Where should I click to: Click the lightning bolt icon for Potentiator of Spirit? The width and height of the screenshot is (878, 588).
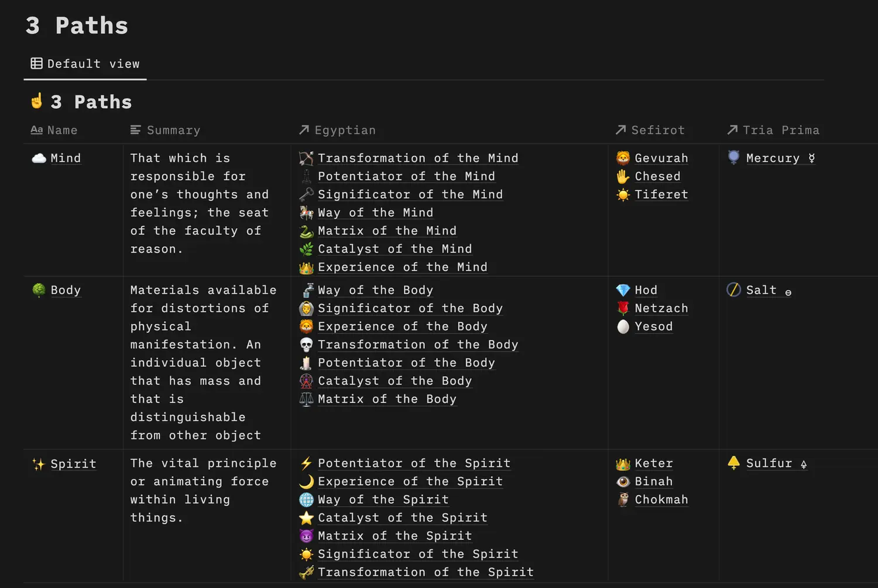click(x=306, y=463)
